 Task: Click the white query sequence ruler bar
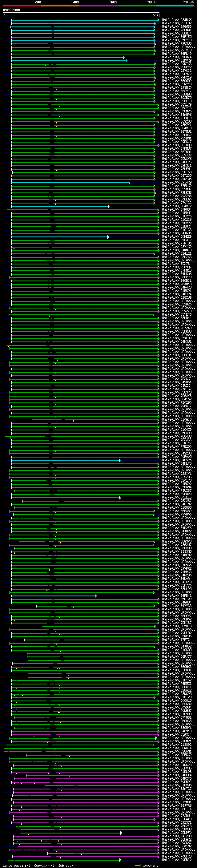click(x=81, y=12)
